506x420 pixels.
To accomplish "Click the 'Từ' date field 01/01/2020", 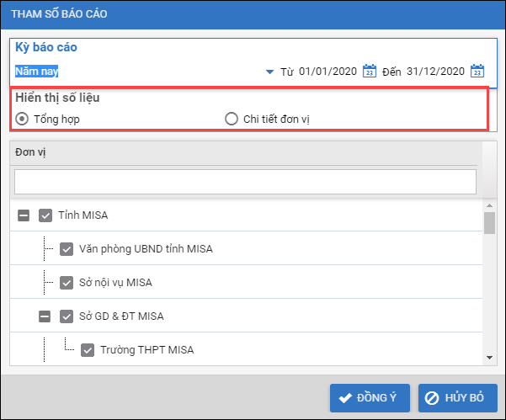I will click(328, 72).
